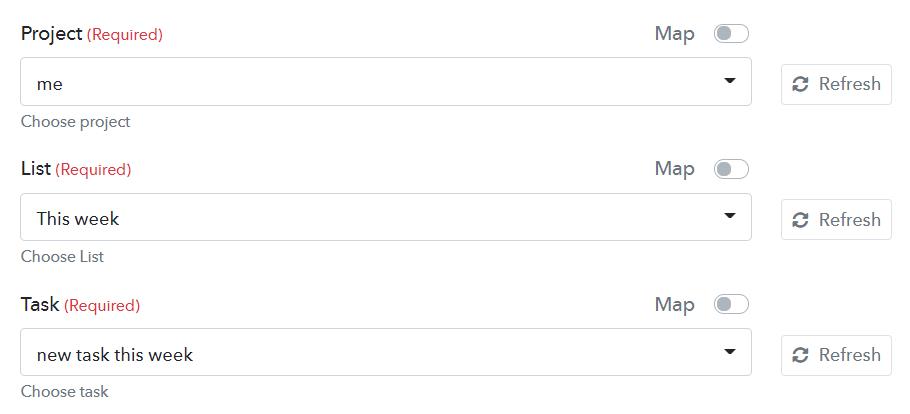The width and height of the screenshot is (910, 414).
Task: Click 'new task this week' value text
Action: point(115,355)
